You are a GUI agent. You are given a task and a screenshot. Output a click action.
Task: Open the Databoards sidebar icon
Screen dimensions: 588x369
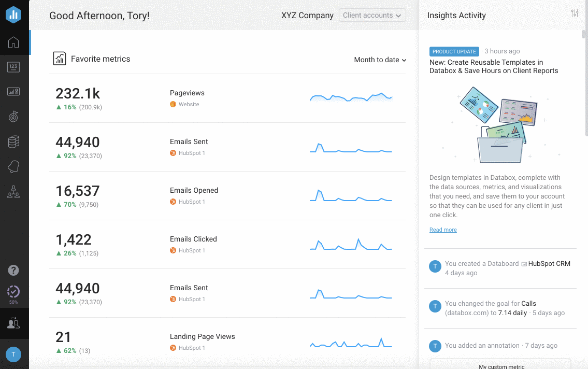(x=13, y=92)
